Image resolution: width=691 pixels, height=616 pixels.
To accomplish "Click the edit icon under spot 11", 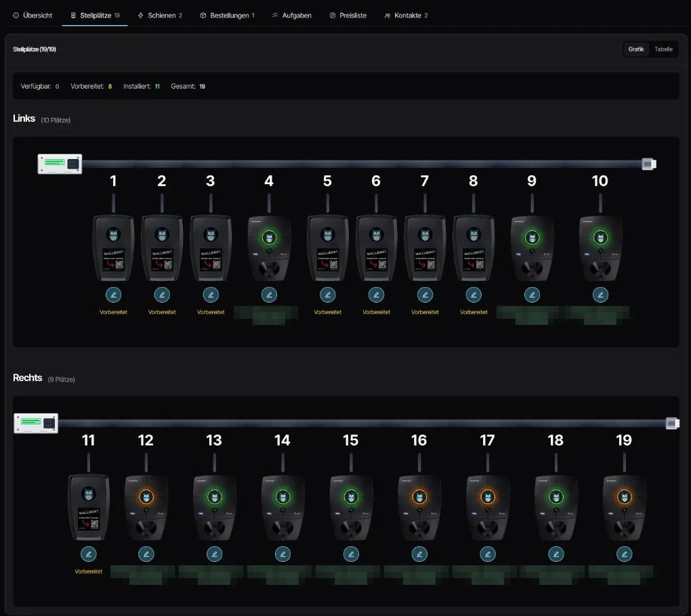I will [x=89, y=554].
